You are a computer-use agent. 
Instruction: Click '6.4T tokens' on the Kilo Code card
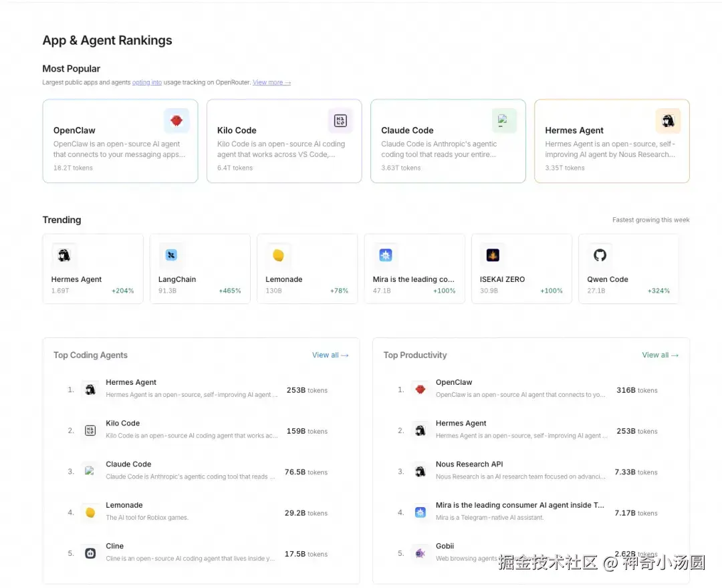click(235, 168)
